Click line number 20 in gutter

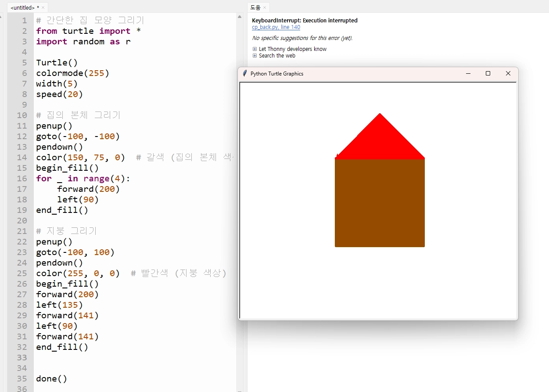coord(22,221)
